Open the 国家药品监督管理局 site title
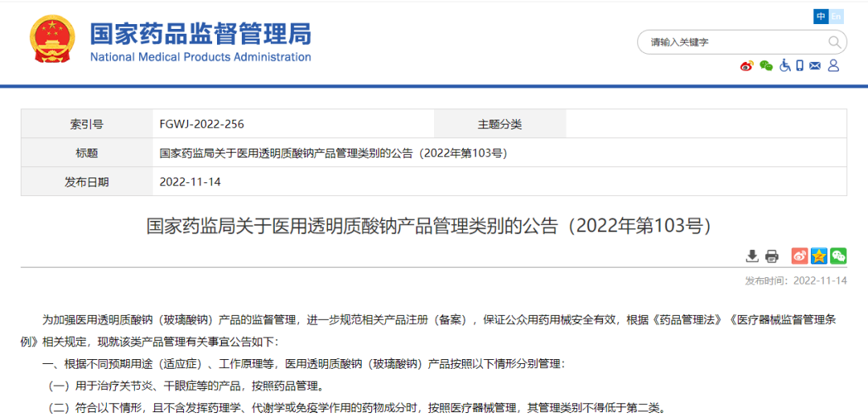This screenshot has height=417, width=868. coord(200,35)
